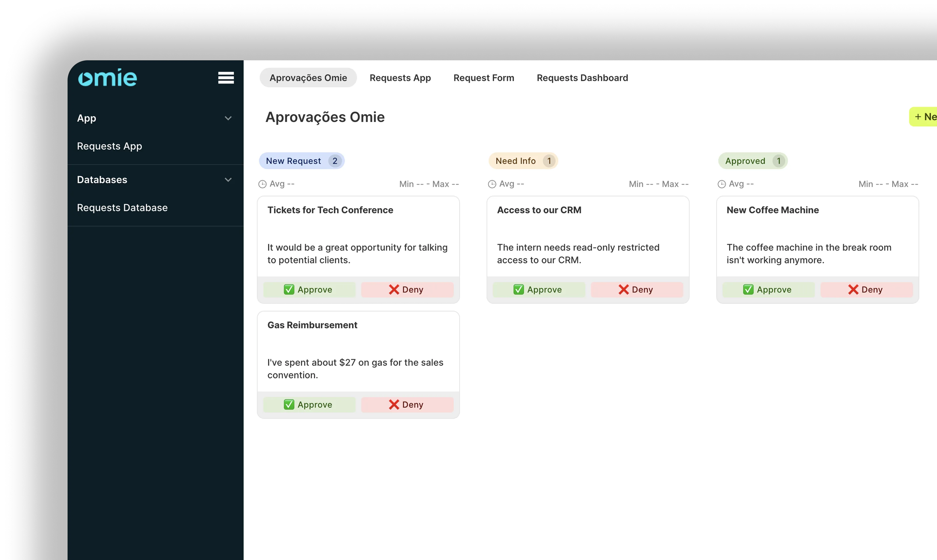Viewport: 937px width, 560px height.
Task: Check the Approve checkbox on Tickets for Tech Conference
Action: 289,289
